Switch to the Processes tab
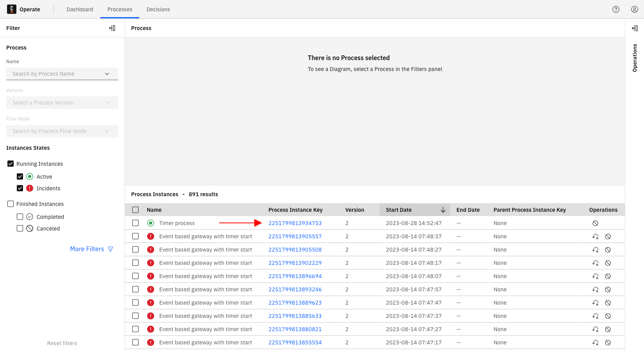Image resolution: width=644 pixels, height=351 pixels. [x=120, y=9]
